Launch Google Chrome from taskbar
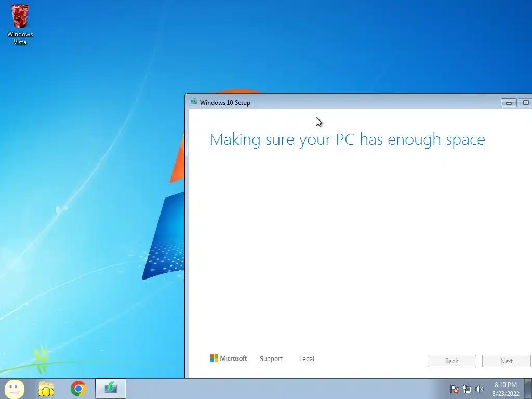The width and height of the screenshot is (532, 399). pos(78,389)
